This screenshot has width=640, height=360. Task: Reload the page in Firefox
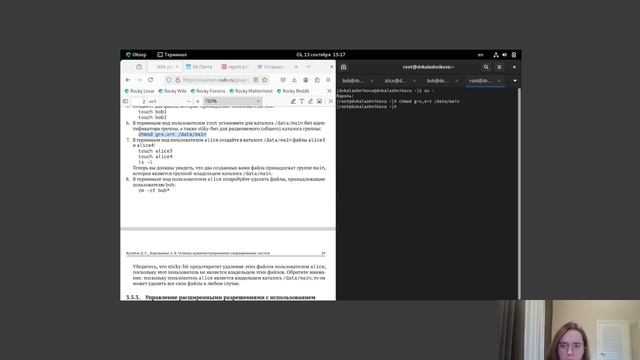(151, 80)
